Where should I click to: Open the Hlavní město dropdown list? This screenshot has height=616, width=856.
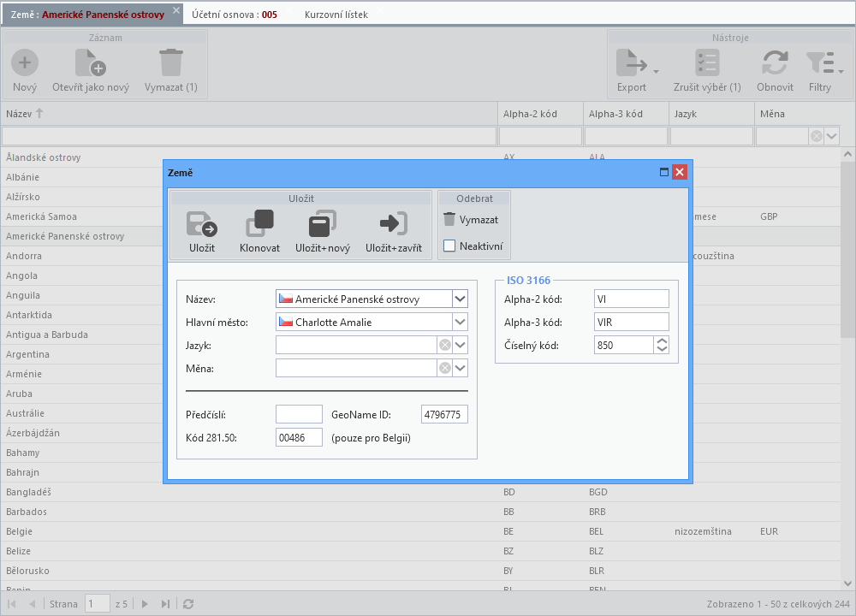click(x=461, y=322)
